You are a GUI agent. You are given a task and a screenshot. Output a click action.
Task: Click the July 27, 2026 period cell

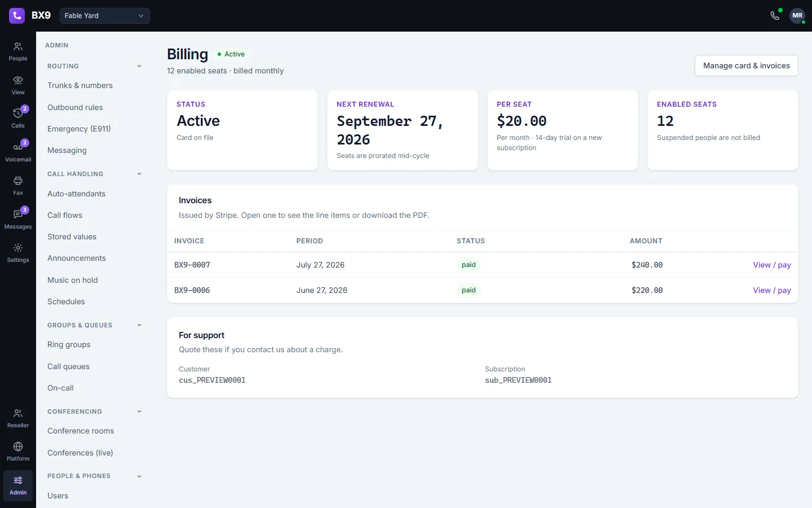pos(320,265)
